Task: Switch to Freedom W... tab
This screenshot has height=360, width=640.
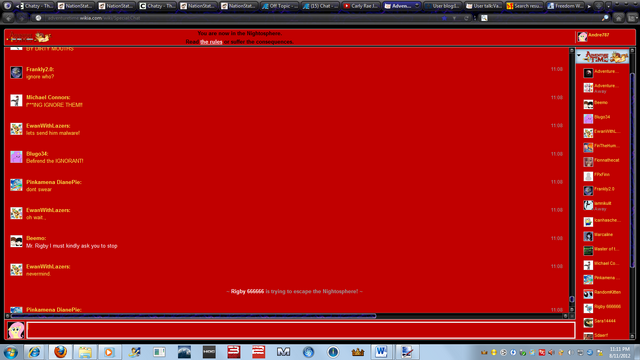Action: (x=565, y=6)
